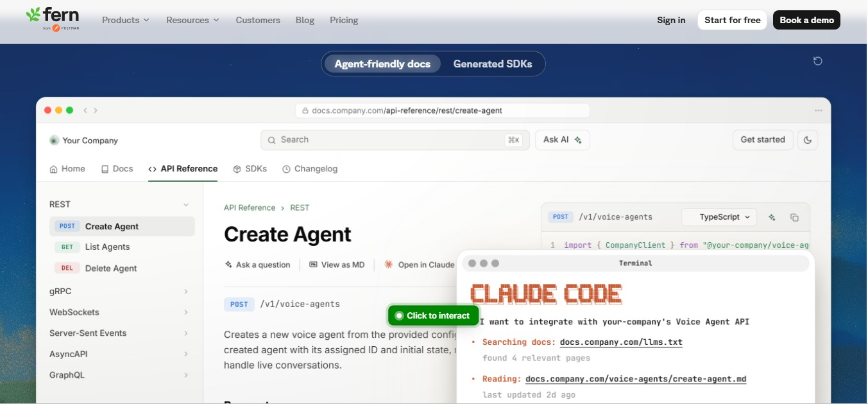This screenshot has width=868, height=404.
Task: Click the GET badge beside List Agents
Action: tap(67, 247)
